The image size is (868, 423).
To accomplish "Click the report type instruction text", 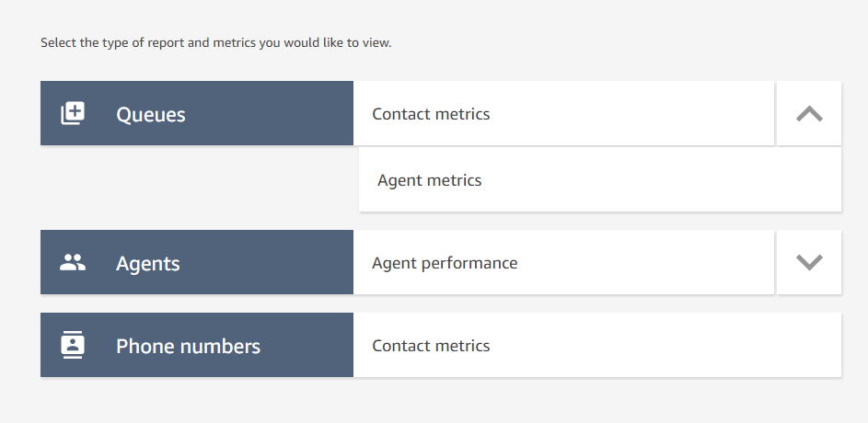I will (216, 42).
